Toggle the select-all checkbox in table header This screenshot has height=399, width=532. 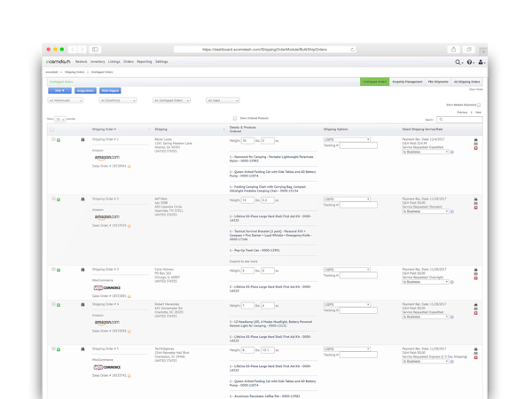[52, 129]
